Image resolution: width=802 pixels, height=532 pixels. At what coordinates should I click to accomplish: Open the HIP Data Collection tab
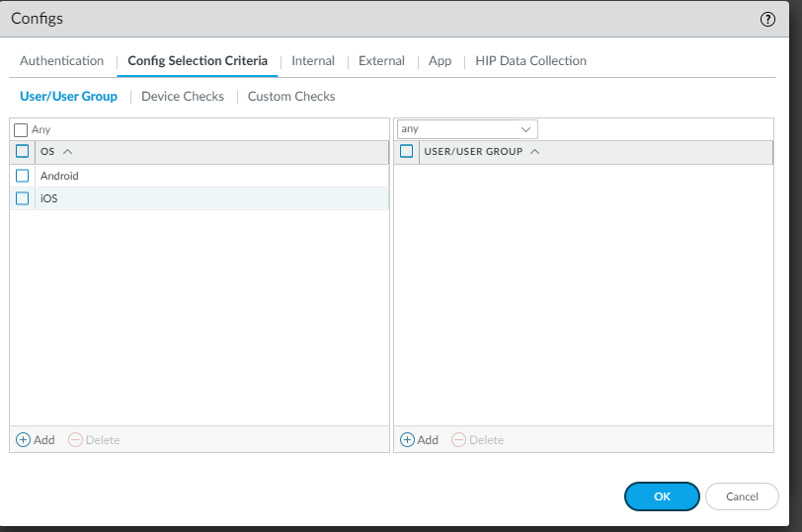coord(530,61)
